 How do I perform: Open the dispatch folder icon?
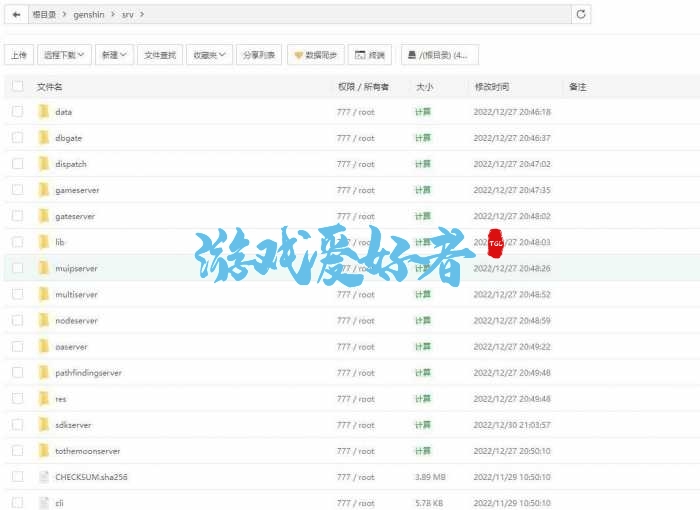point(44,164)
